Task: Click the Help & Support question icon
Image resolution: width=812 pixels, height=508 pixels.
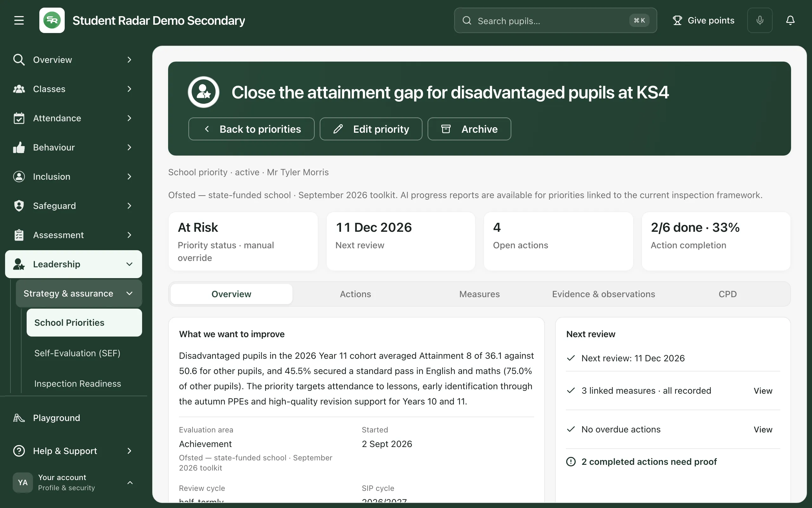Action: (19, 451)
